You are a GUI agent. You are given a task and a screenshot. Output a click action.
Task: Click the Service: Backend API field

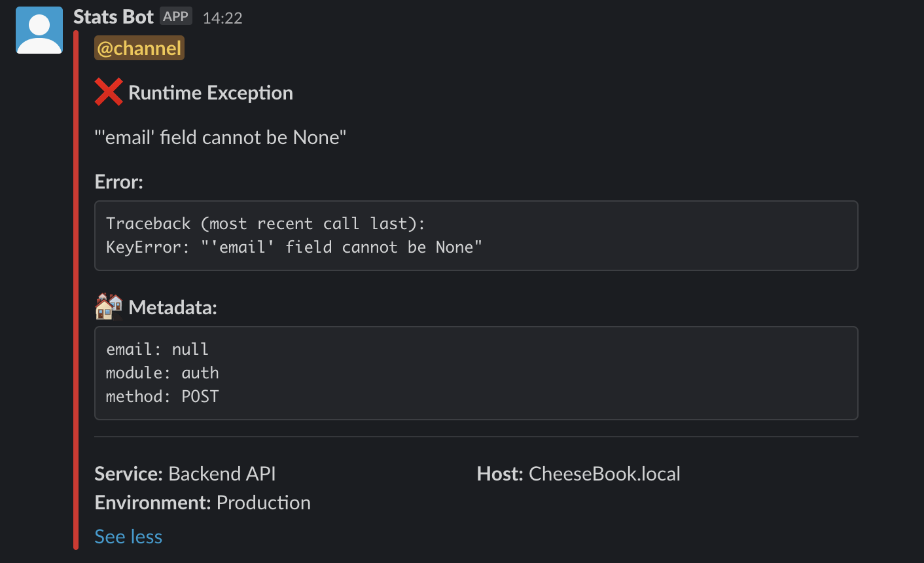coord(185,474)
